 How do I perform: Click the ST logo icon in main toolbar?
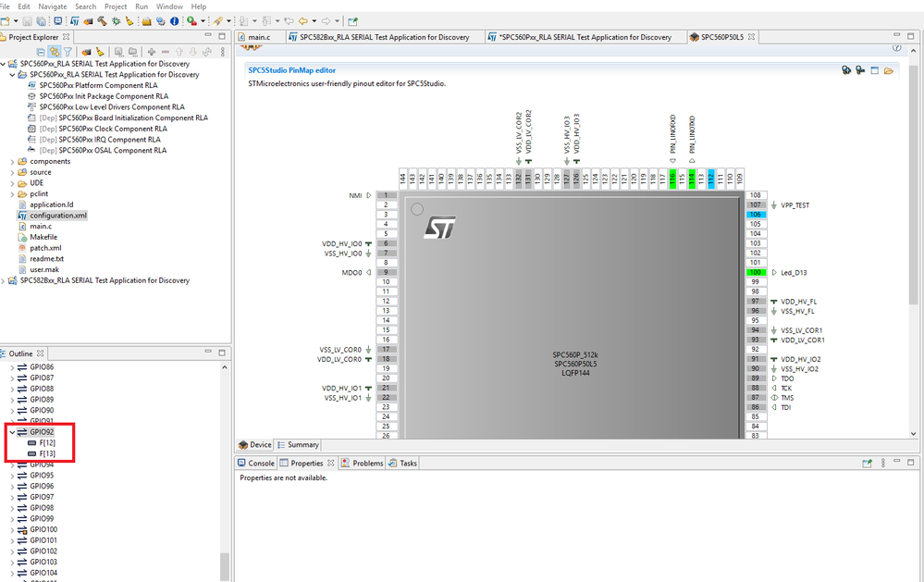pos(75,21)
